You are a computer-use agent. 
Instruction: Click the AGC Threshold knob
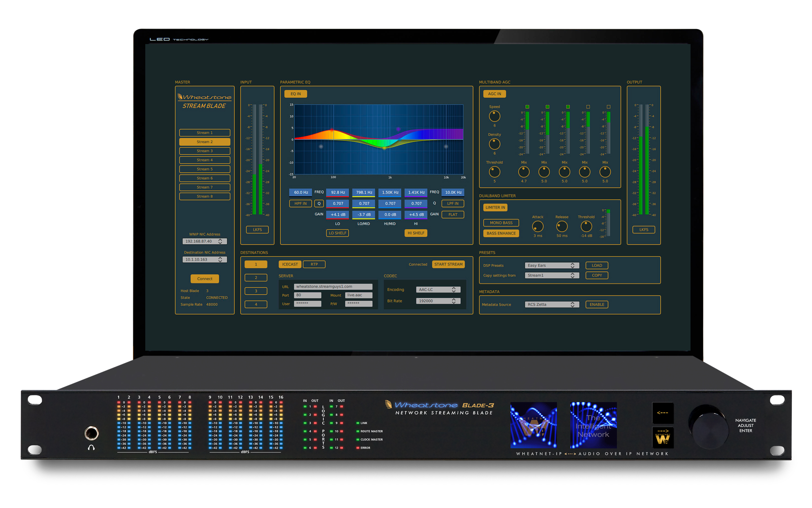[x=494, y=172]
